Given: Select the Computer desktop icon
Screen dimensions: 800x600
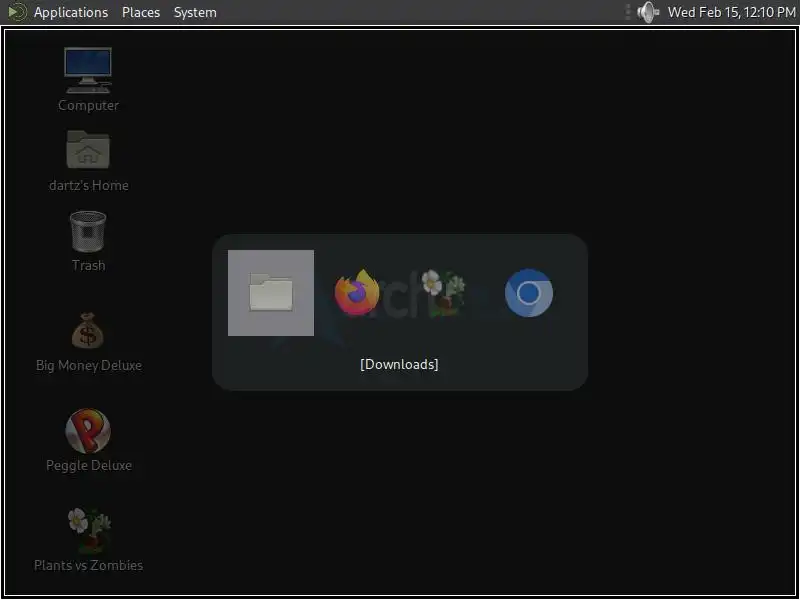Looking at the screenshot, I should click(x=88, y=70).
